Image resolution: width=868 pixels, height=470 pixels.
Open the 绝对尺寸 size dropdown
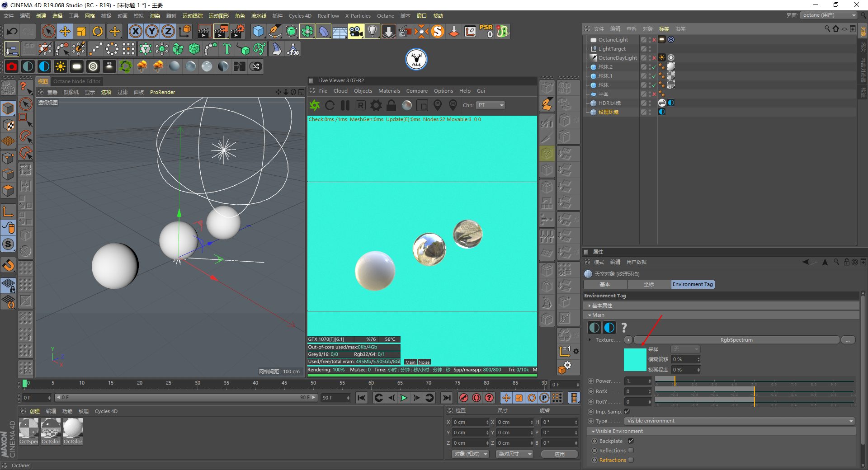tap(514, 454)
